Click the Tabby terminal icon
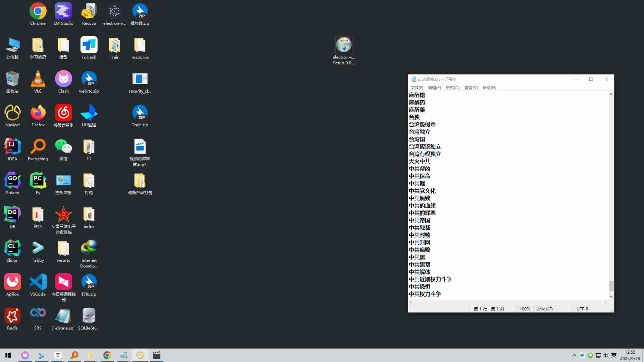The image size is (644, 362). 38,249
